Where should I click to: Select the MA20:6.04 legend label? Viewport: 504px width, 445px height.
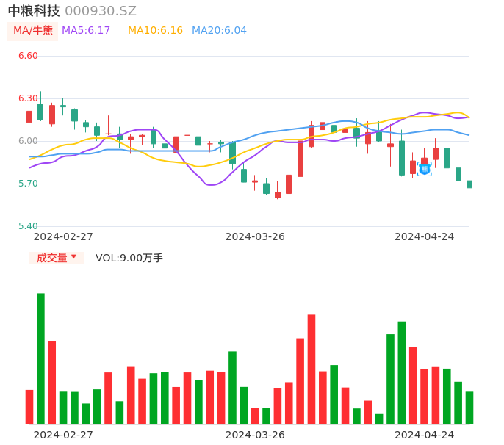tap(219, 31)
